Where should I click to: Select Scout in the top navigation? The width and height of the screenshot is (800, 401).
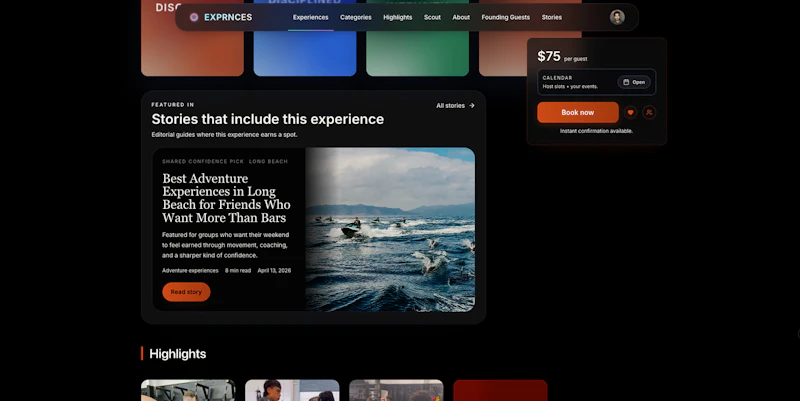coord(432,17)
